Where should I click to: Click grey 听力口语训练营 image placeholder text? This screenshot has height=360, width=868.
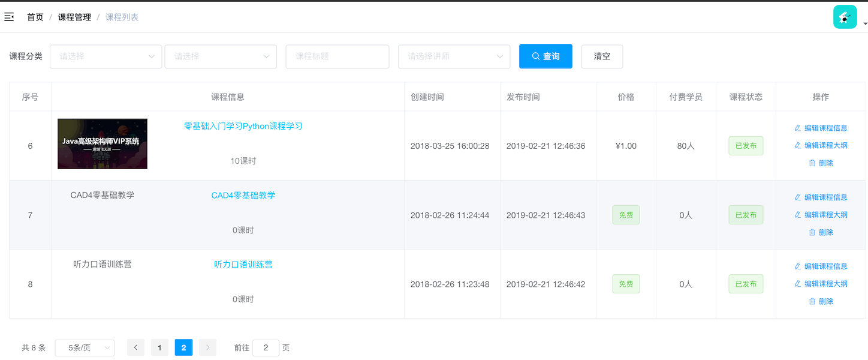[x=103, y=264]
